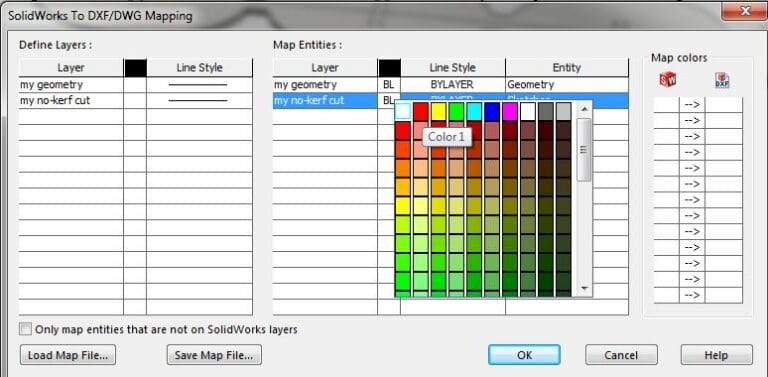Click the Save Map File button
The width and height of the screenshot is (768, 377).
(x=214, y=355)
